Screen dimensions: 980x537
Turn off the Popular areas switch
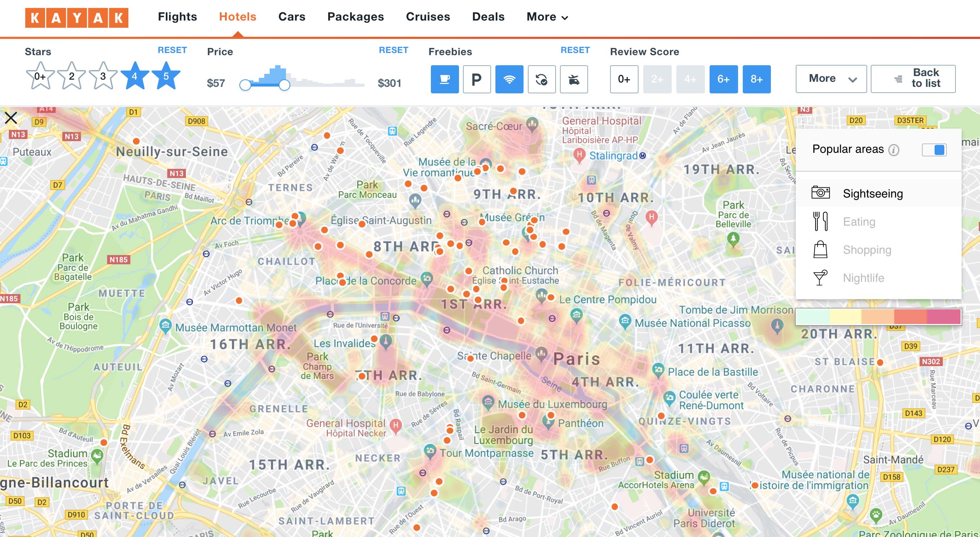coord(934,150)
